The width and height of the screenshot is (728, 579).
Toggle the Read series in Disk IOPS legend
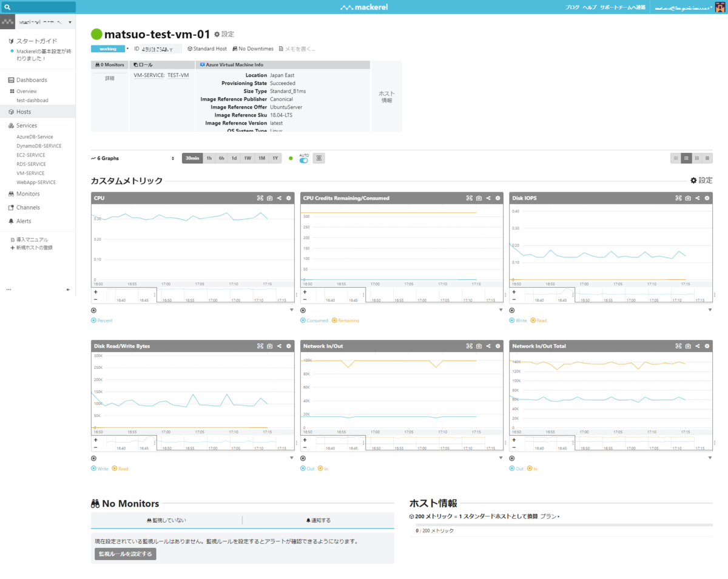pyautogui.click(x=538, y=320)
